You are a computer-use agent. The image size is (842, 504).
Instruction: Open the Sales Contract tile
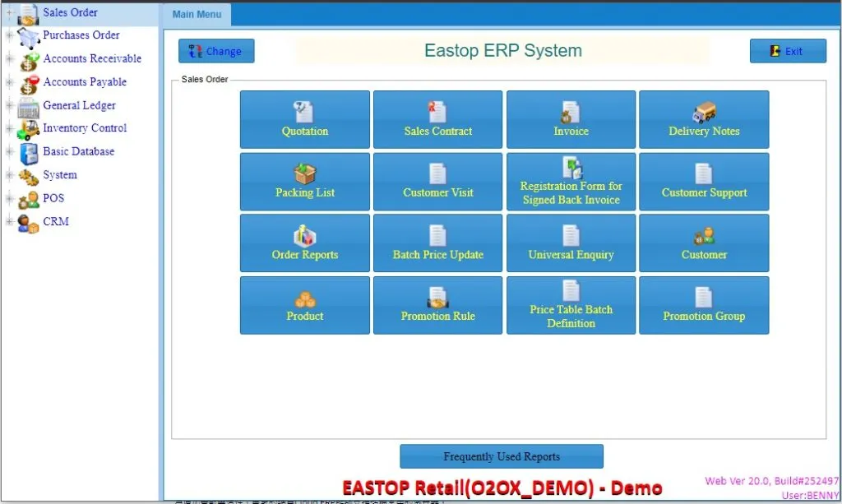pyautogui.click(x=437, y=119)
